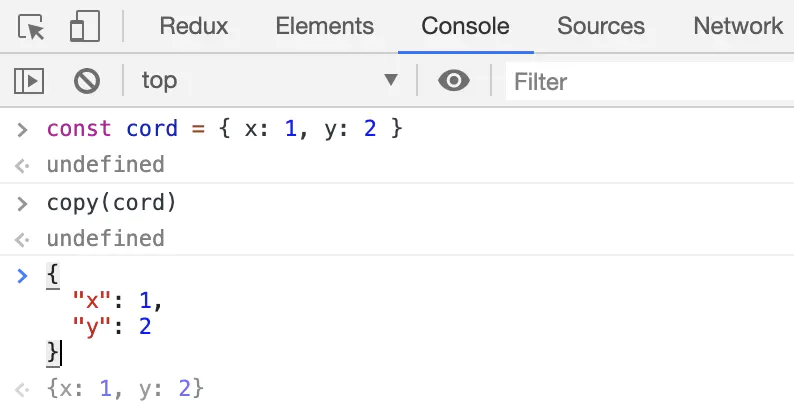794x416 pixels.
Task: Open the top context dropdown
Action: [268, 80]
